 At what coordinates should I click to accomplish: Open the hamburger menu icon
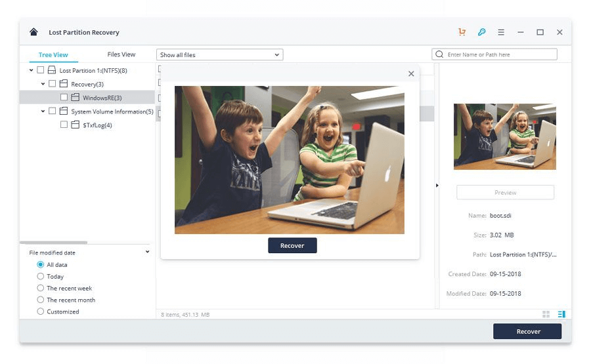(501, 32)
